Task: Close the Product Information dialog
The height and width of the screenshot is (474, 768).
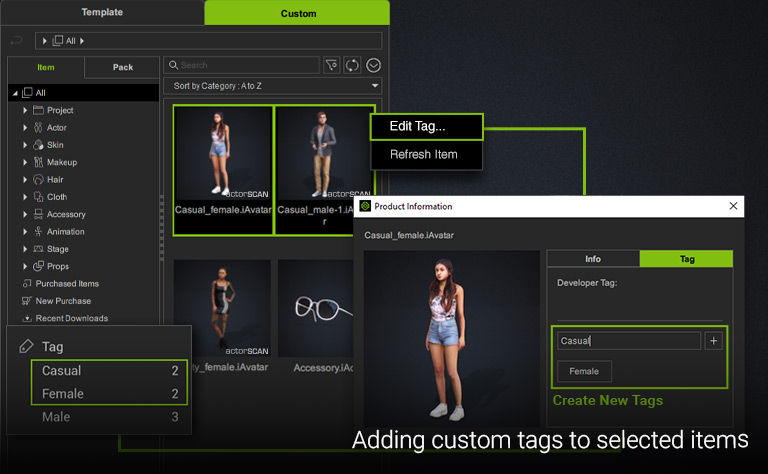Action: click(x=733, y=206)
